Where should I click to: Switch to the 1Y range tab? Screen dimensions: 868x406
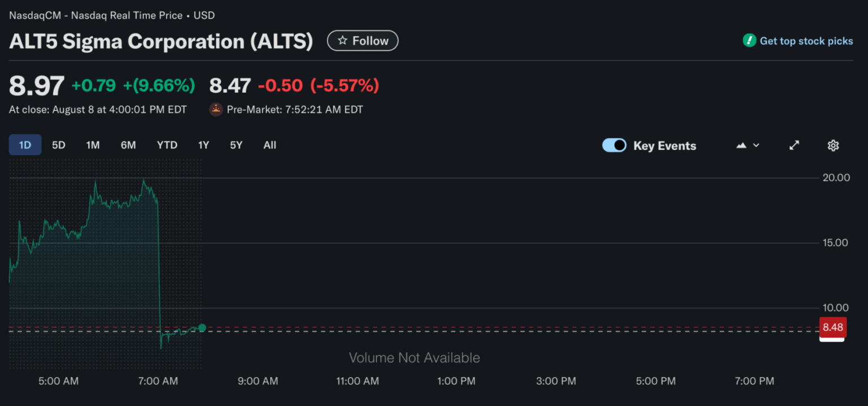(x=203, y=145)
